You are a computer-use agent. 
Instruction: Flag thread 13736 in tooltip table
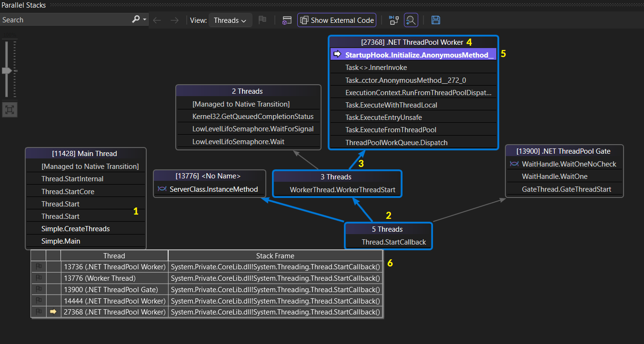click(x=39, y=267)
